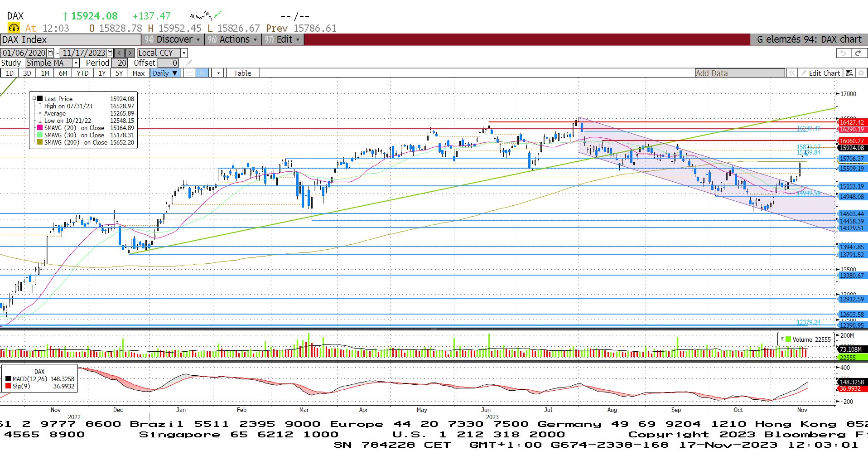Click the 13380.67 level label
The width and height of the screenshot is (868, 470).
[852, 276]
